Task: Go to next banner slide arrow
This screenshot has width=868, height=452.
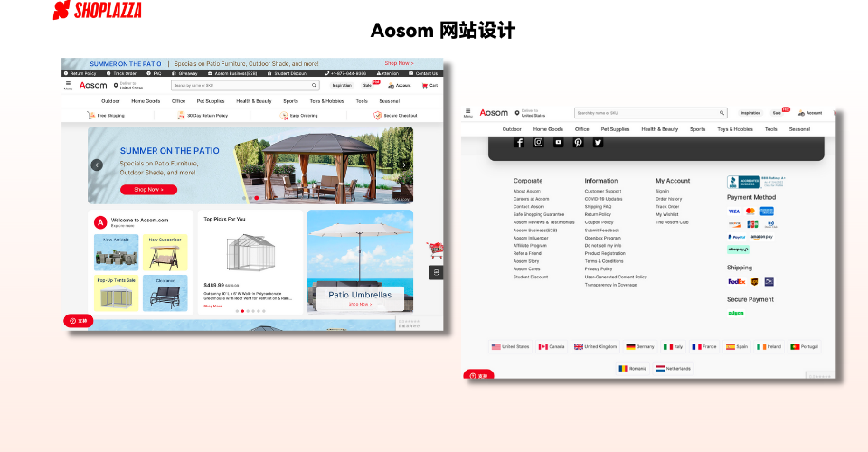Action: coord(405,165)
